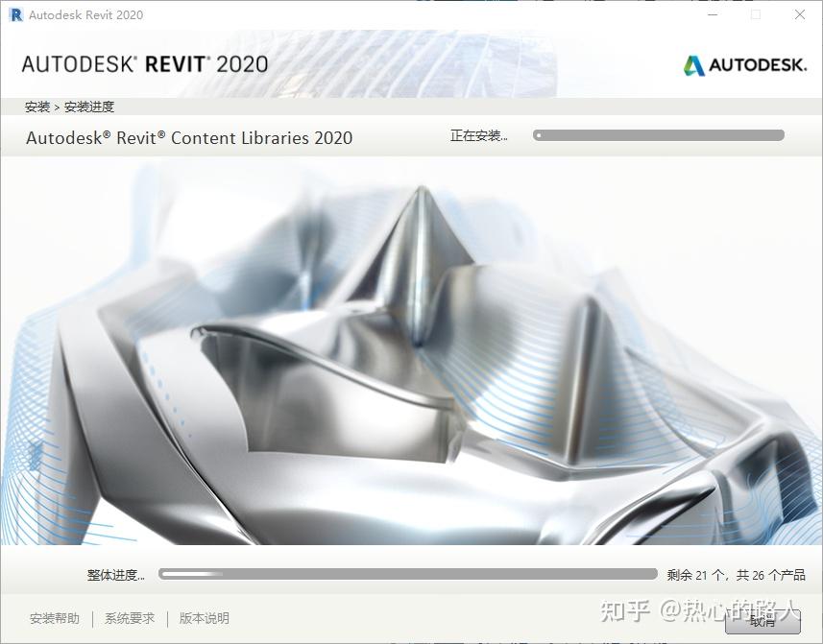Viewport: 823px width, 644px height.
Task: Click the bottom status bar area
Action: click(384, 618)
